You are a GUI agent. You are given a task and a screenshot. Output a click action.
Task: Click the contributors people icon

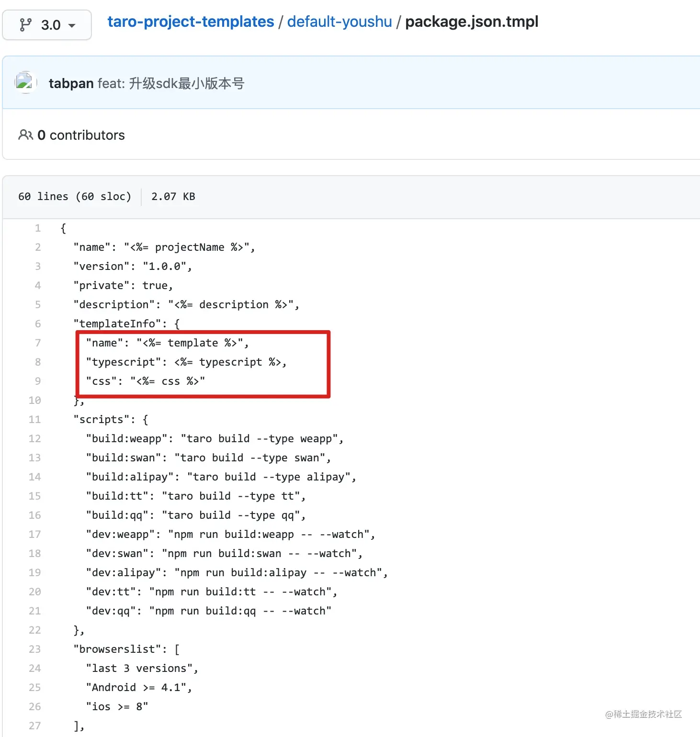[25, 135]
